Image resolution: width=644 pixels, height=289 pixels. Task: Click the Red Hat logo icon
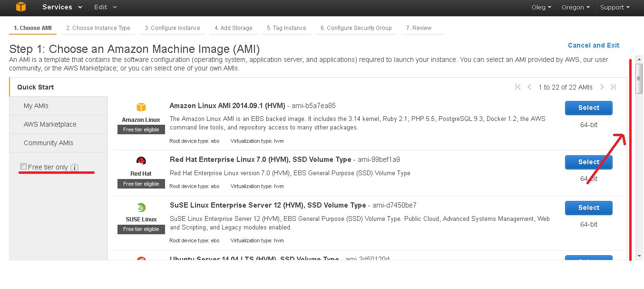point(141,161)
